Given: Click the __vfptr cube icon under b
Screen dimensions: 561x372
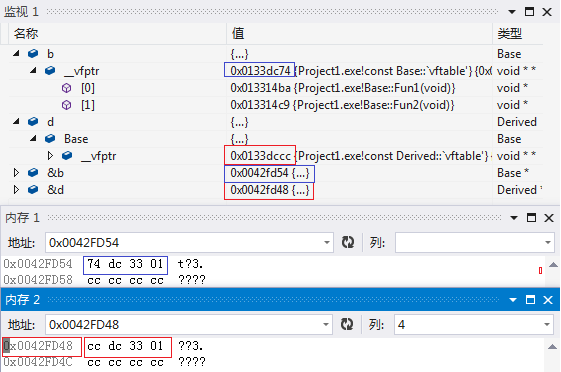Looking at the screenshot, I should click(50, 70).
